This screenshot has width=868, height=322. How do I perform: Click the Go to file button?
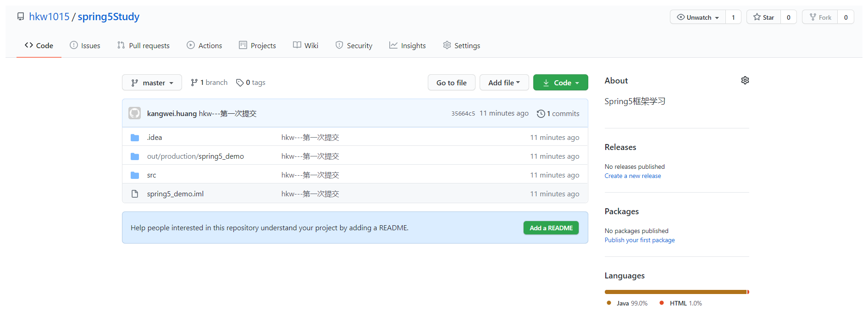[452, 83]
